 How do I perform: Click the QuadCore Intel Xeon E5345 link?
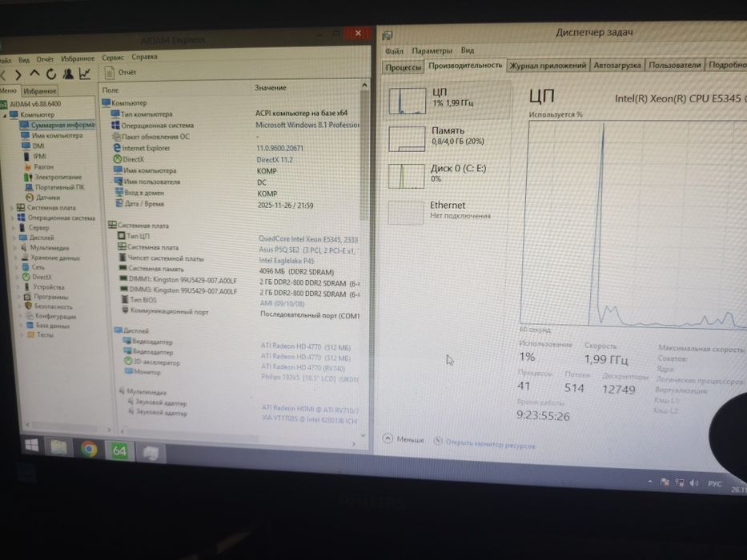pos(307,238)
